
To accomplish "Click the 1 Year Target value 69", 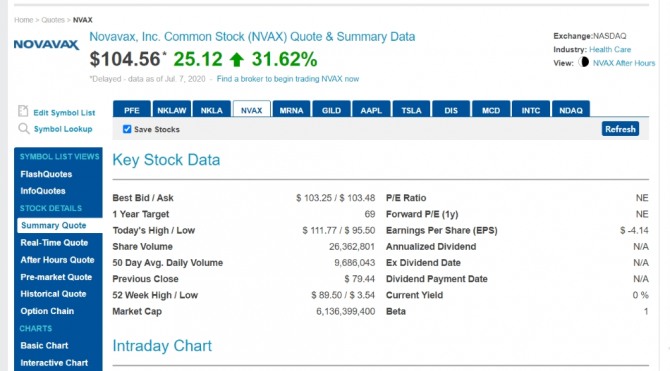I will point(370,214).
